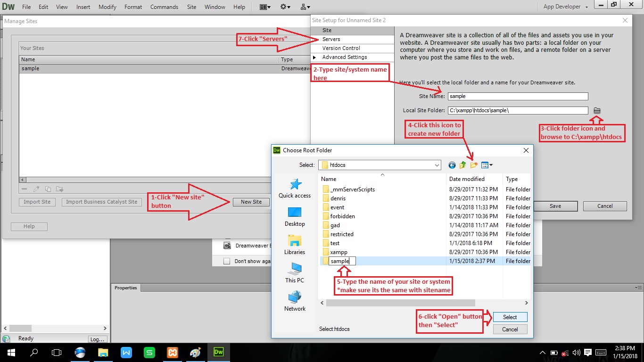Select sample row in Your Sites list
This screenshot has width=644, height=362.
click(165, 68)
